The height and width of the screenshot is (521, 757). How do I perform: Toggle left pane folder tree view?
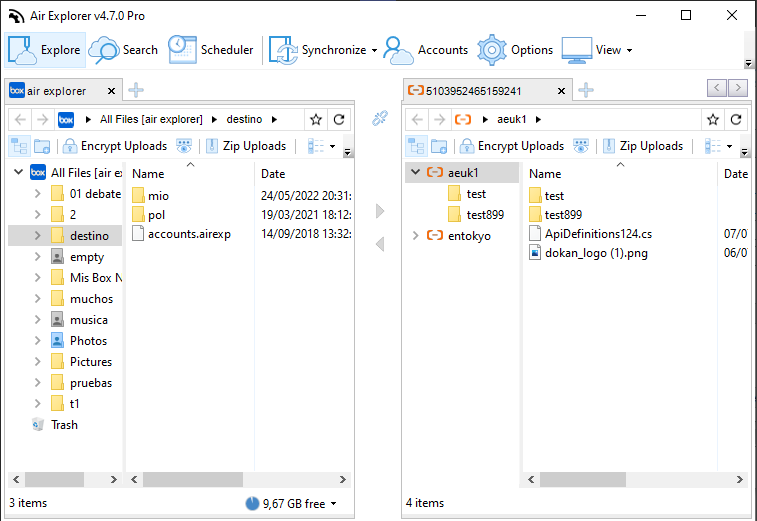point(19,146)
